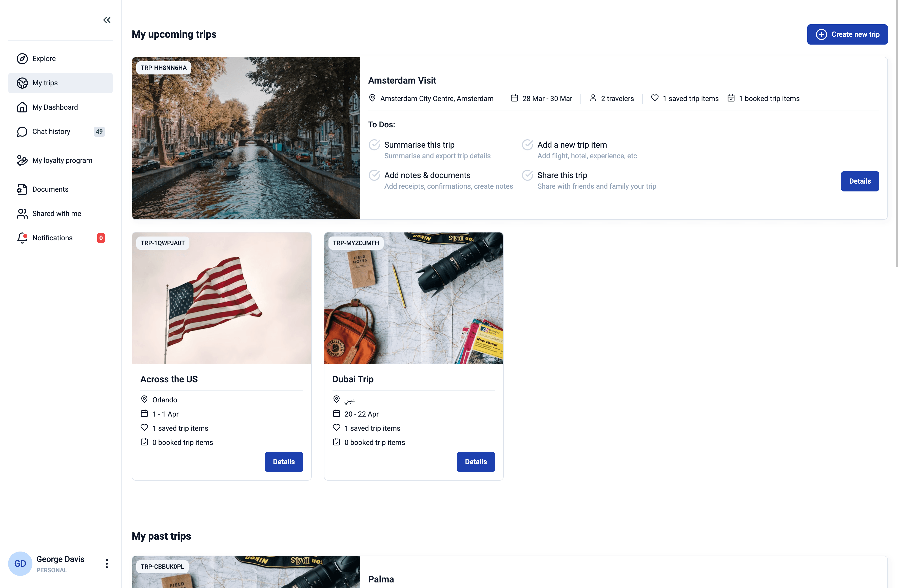898x588 pixels.
Task: Collapse the sidebar with double-chevron icon
Action: [107, 20]
